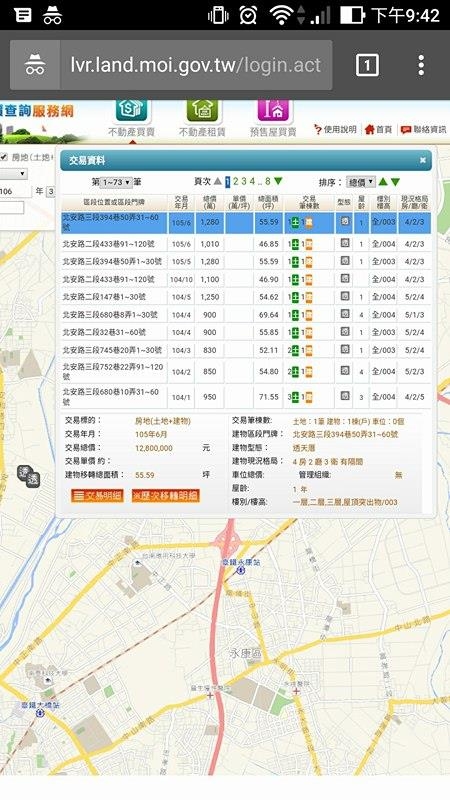The image size is (450, 800).
Task: Open the browser three-dot menu
Action: [421, 65]
